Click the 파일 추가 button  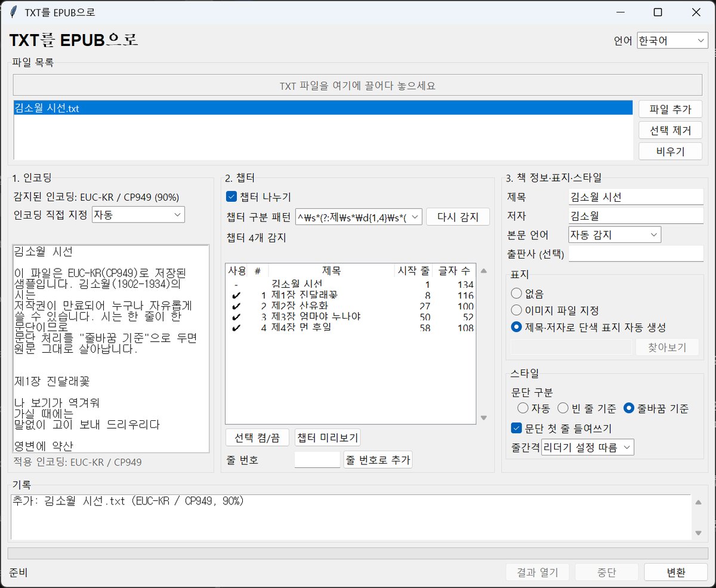(670, 109)
